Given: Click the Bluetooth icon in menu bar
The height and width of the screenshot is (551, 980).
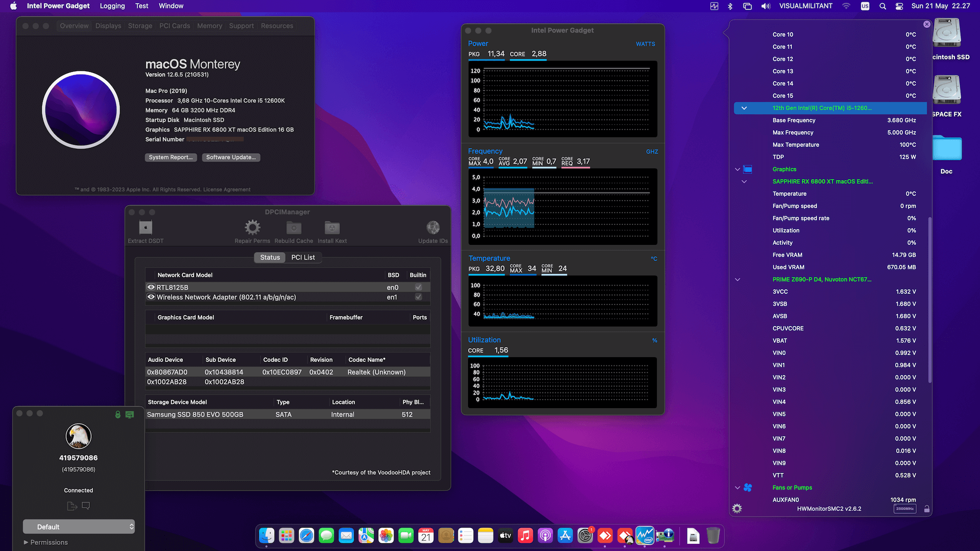Looking at the screenshot, I should [x=730, y=6].
